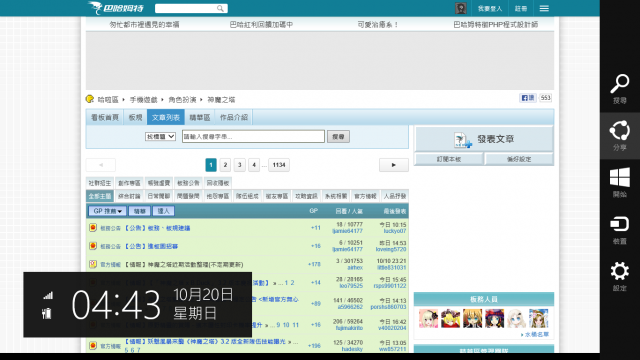Click the 水桶名單 link

click(537, 334)
